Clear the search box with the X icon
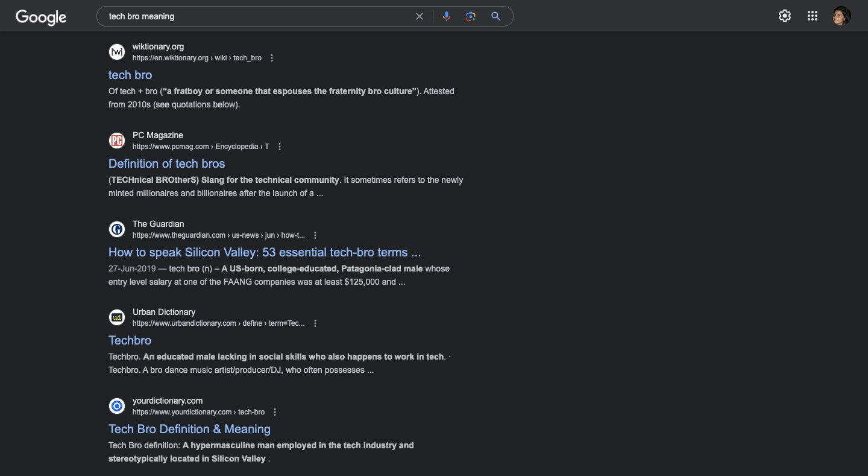This screenshot has height=476, width=868. click(x=420, y=16)
